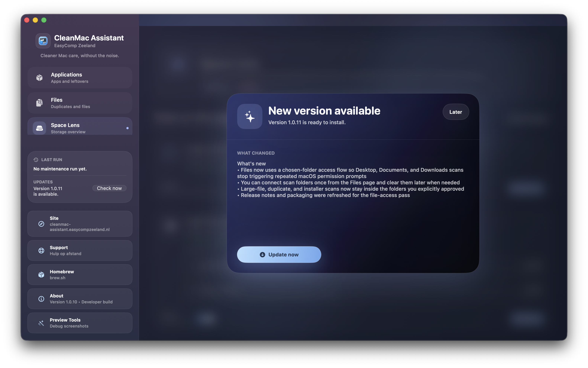Click the Homebrew package icon
This screenshot has height=368, width=588.
tap(41, 275)
